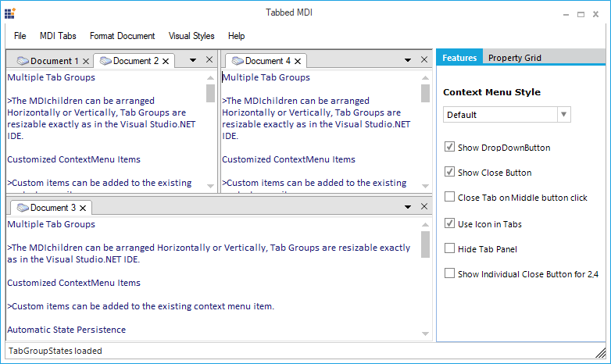Click 'Multiple Tab Groups' in the Document 2 pane
The image size is (611, 364).
click(x=51, y=77)
